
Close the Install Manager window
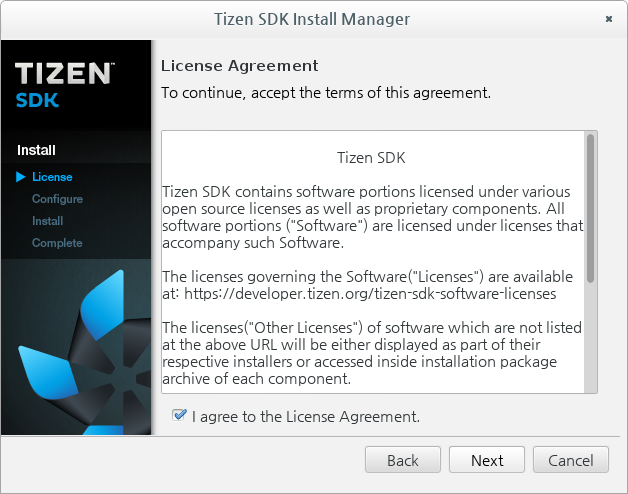click(609, 19)
